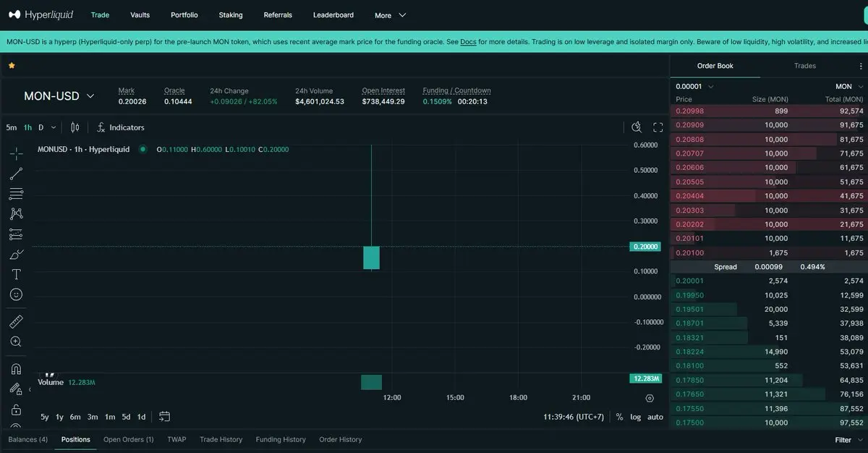Open the Referrals page

coord(278,14)
